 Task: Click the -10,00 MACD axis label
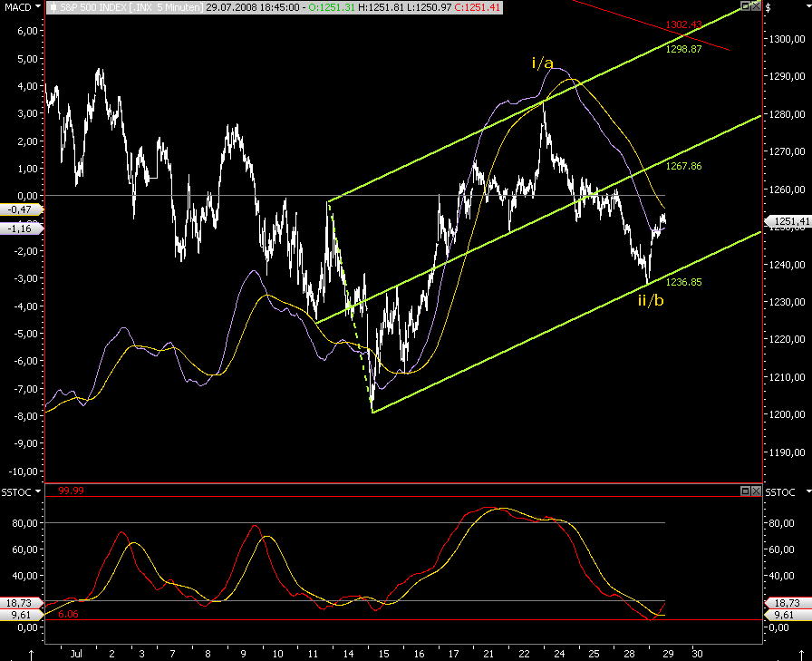pyautogui.click(x=24, y=471)
